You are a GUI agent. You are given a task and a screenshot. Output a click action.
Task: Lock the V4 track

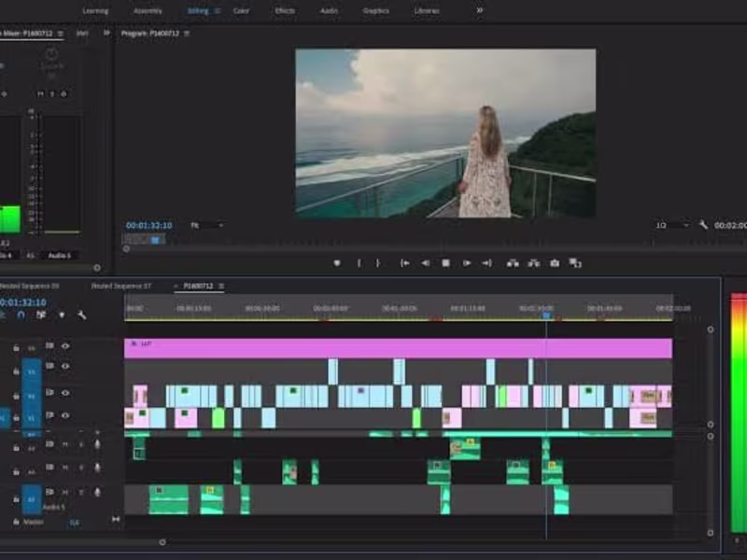(16, 348)
